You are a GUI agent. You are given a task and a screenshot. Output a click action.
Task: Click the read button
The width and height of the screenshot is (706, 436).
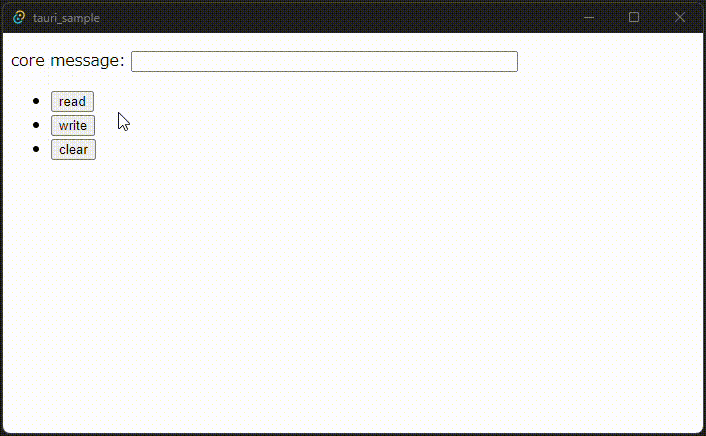click(72, 101)
